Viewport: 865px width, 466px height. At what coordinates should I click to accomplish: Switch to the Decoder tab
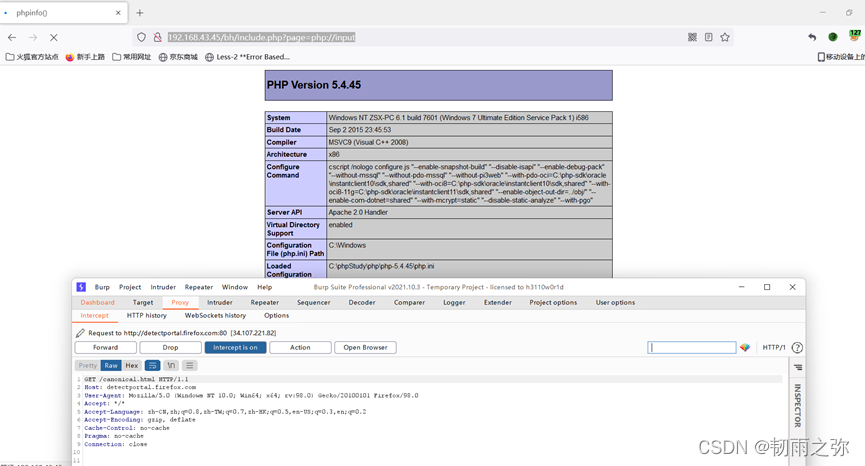[x=362, y=302]
